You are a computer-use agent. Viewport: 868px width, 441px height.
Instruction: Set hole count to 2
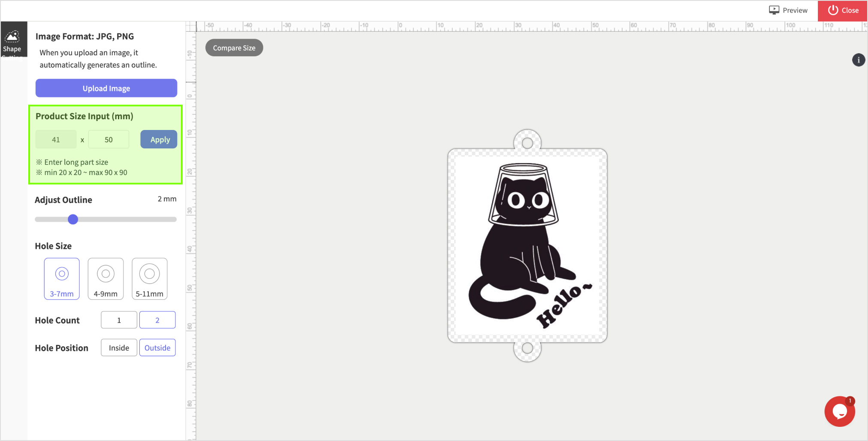click(x=157, y=320)
